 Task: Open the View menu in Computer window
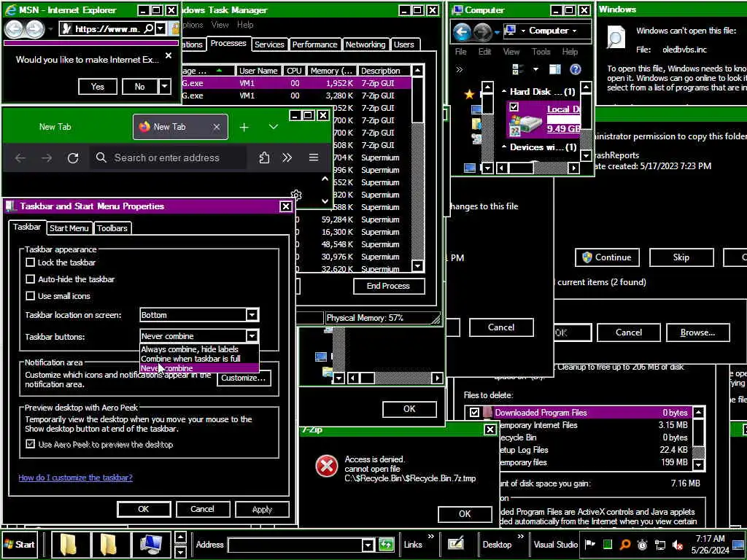click(x=511, y=52)
